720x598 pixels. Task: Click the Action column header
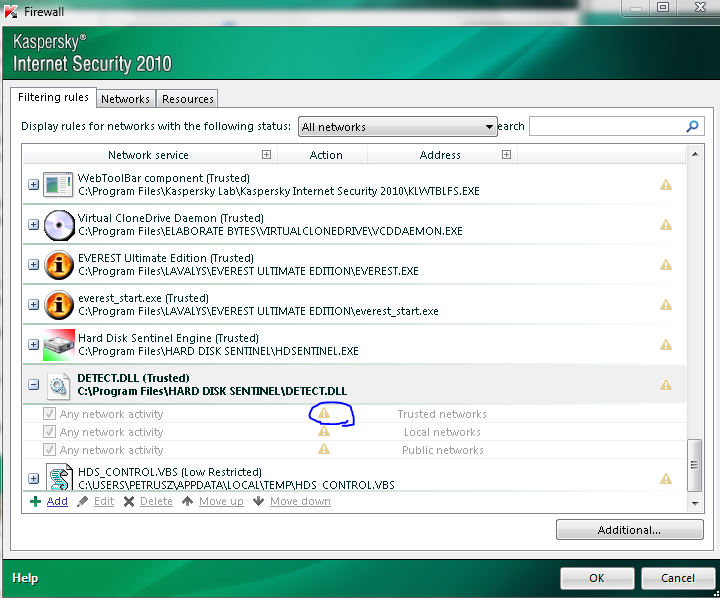[326, 155]
